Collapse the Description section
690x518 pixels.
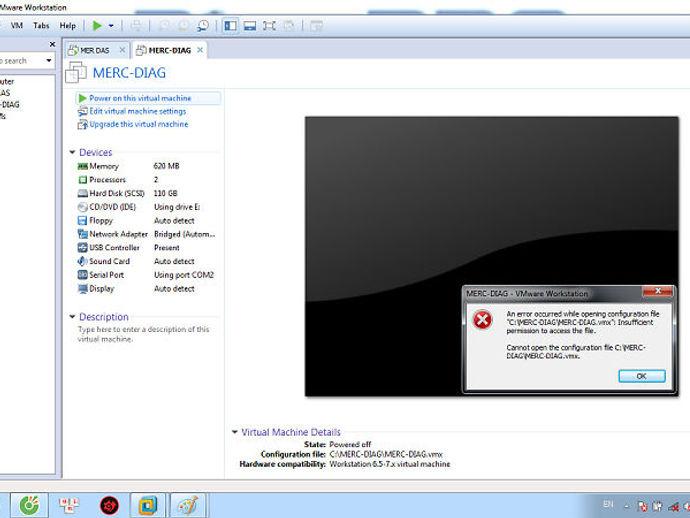[x=73, y=316]
